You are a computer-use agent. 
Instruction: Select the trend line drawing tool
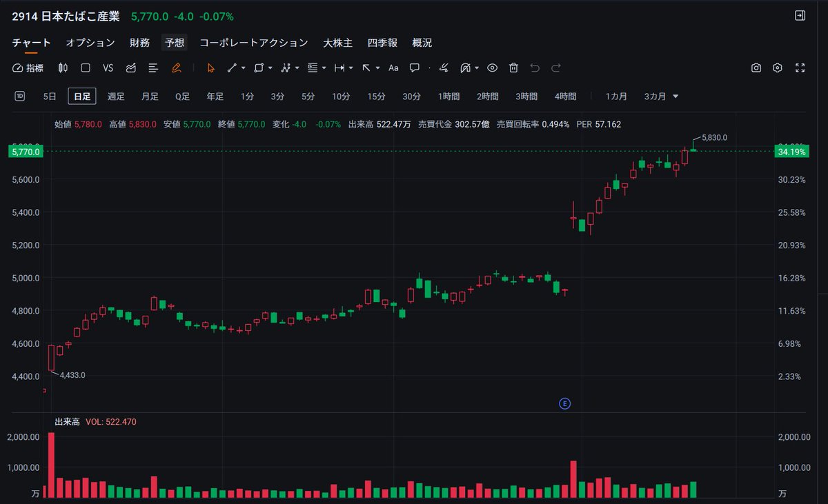(233, 68)
